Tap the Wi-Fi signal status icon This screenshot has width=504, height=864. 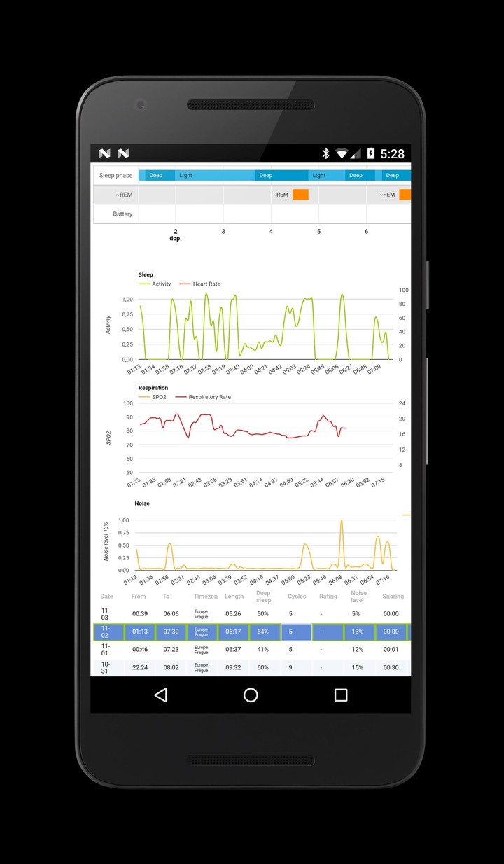tap(342, 153)
